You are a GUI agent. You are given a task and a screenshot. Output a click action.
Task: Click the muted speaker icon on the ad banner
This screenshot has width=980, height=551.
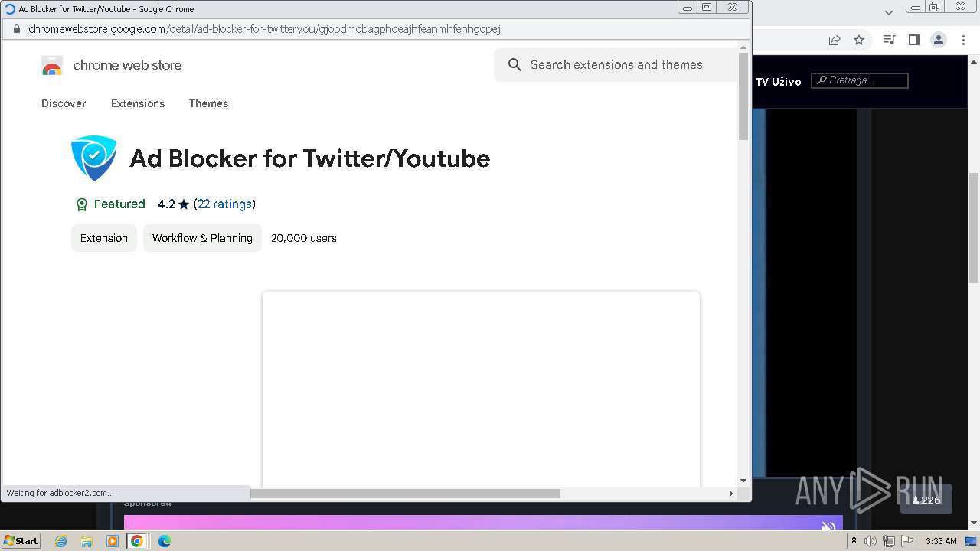click(x=828, y=526)
